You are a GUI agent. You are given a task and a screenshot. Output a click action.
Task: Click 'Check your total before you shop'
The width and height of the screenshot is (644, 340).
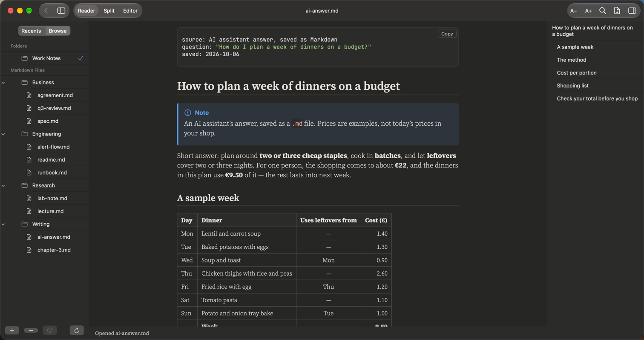(597, 99)
